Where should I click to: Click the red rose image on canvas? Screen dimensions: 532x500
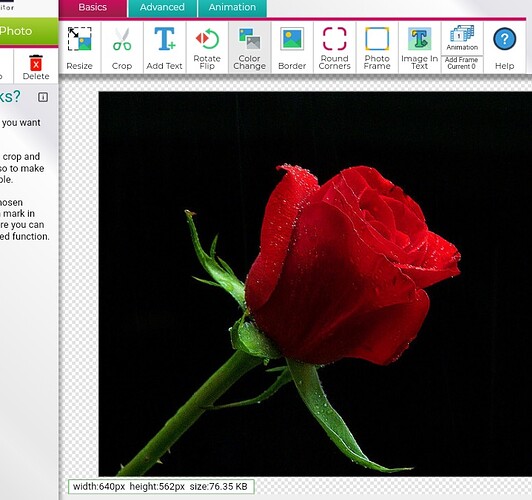pos(315,284)
